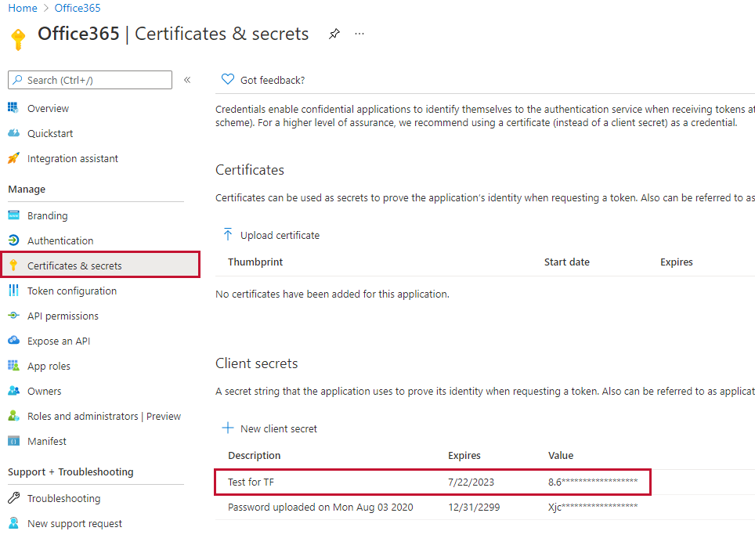View API permissions

click(x=62, y=316)
